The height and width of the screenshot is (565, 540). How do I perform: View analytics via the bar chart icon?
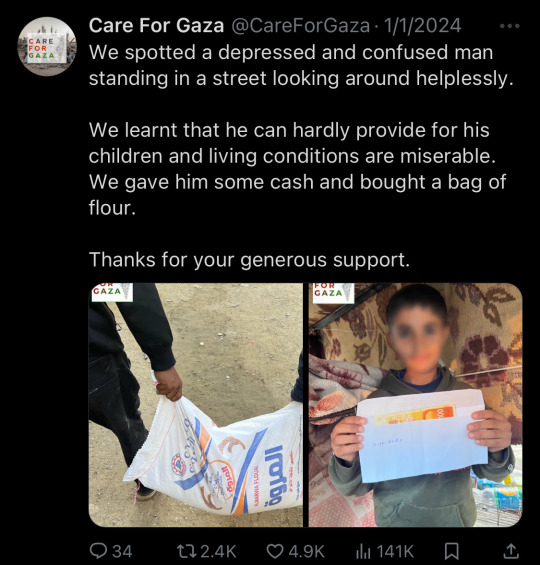[363, 551]
